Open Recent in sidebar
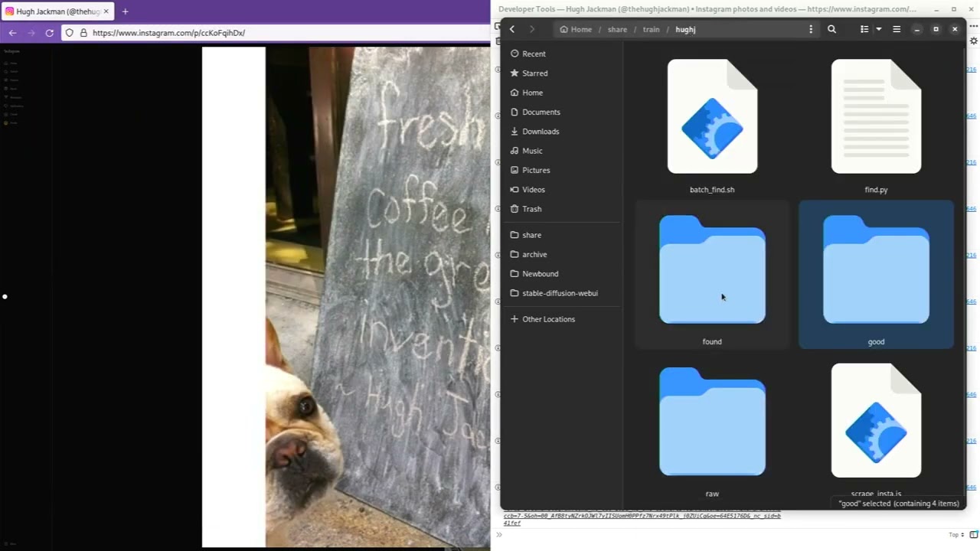Viewport: 980px width, 551px height. (562, 54)
